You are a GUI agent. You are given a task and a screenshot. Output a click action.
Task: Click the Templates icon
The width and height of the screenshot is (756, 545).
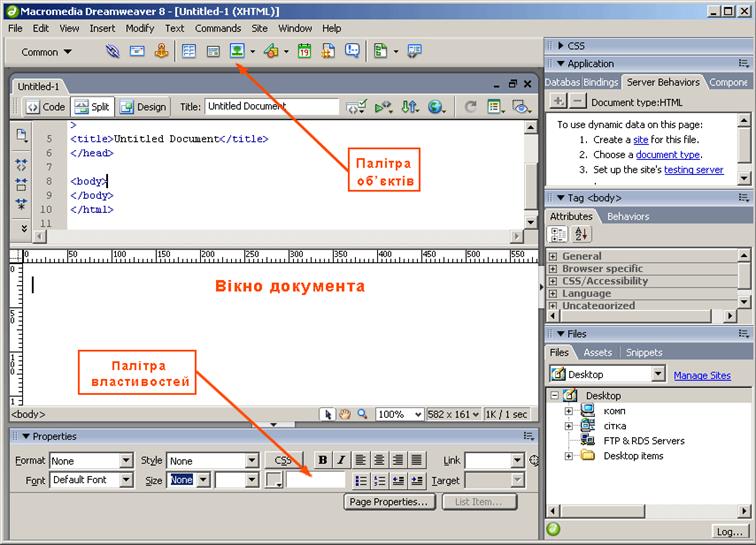pos(381,51)
